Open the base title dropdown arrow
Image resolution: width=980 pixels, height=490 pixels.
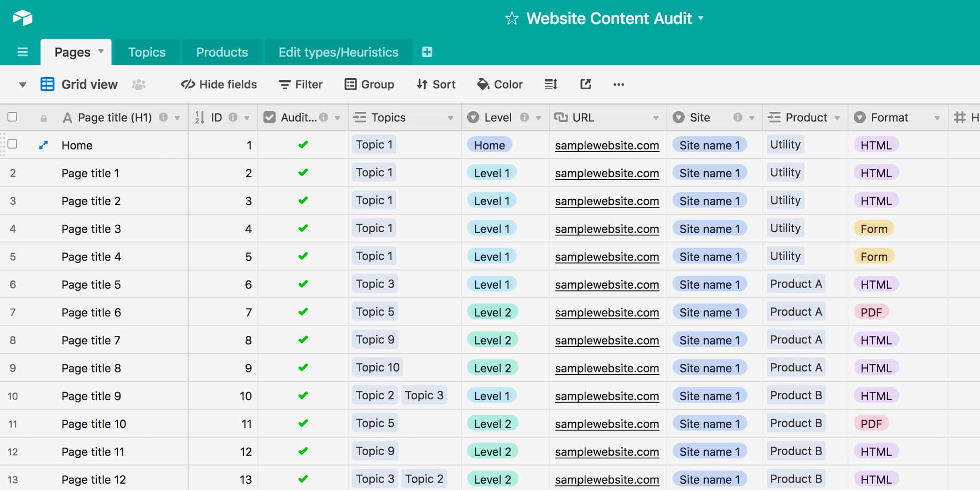[x=701, y=18]
